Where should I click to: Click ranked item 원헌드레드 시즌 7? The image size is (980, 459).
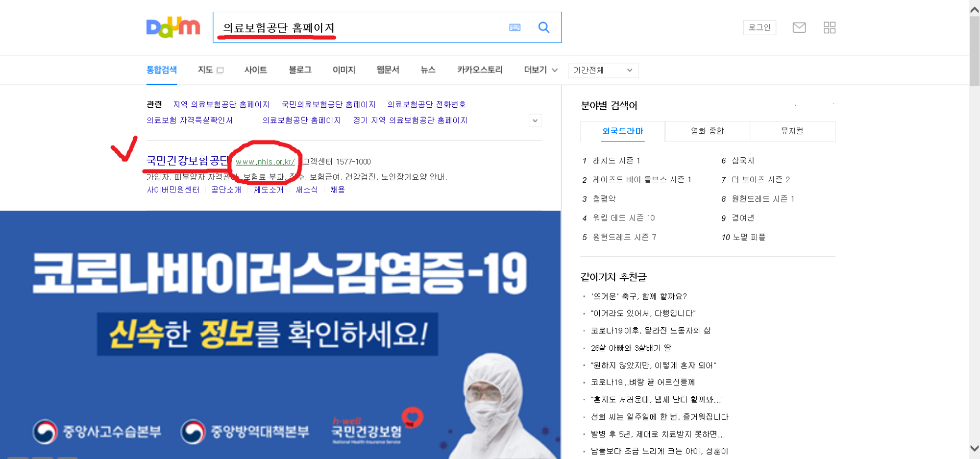pyautogui.click(x=624, y=237)
